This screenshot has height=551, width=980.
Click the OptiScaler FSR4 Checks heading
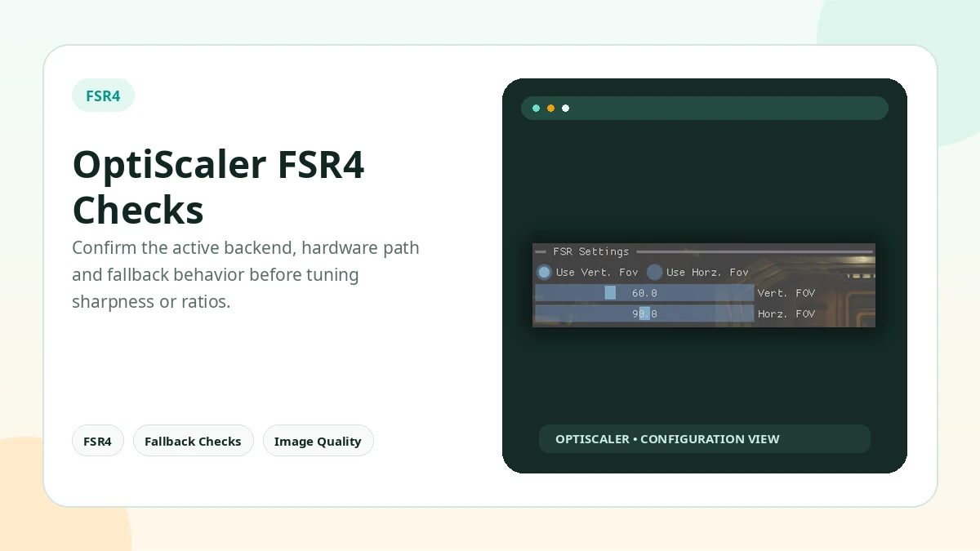coord(219,188)
